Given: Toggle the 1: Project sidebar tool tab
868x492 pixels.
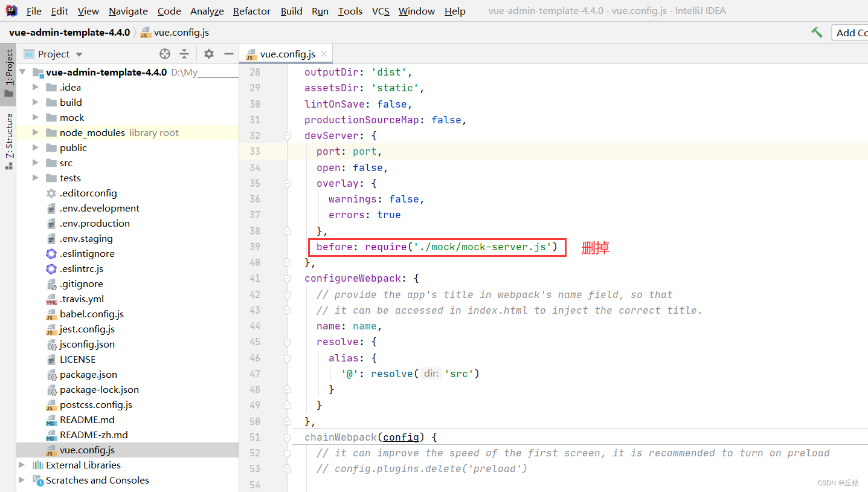Looking at the screenshot, I should [x=8, y=73].
